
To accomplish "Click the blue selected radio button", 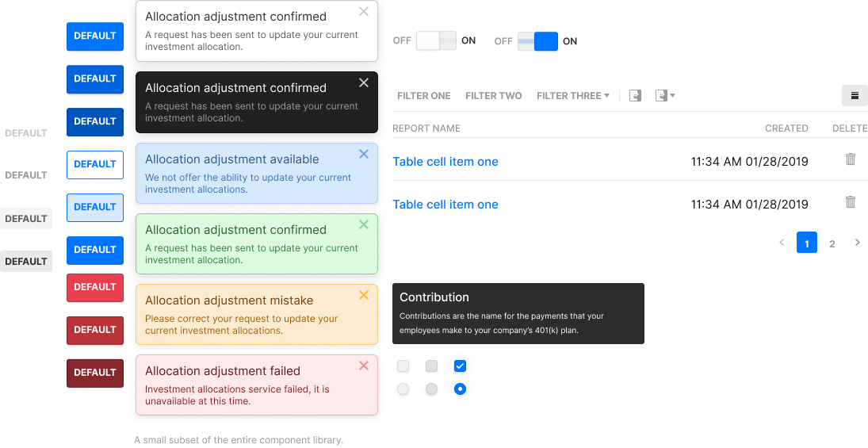I will click(460, 389).
